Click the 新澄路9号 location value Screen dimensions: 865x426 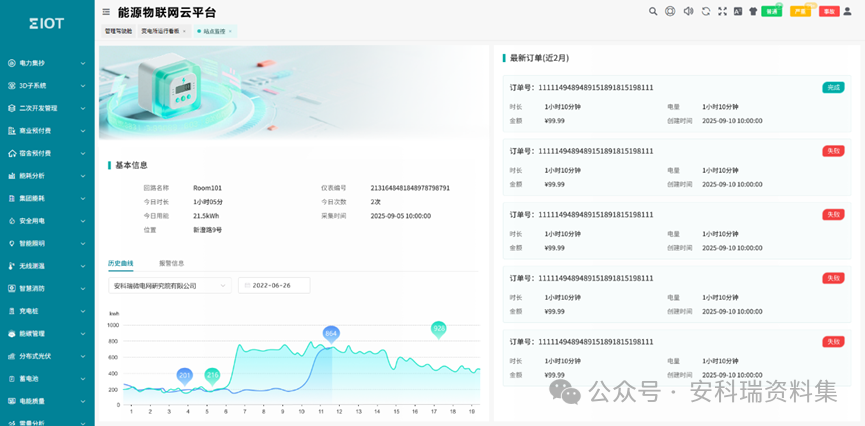click(207, 230)
